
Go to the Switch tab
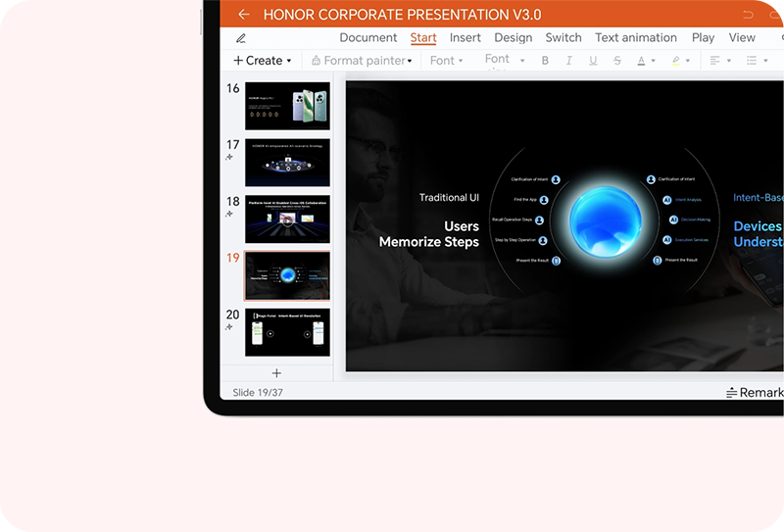(x=563, y=37)
